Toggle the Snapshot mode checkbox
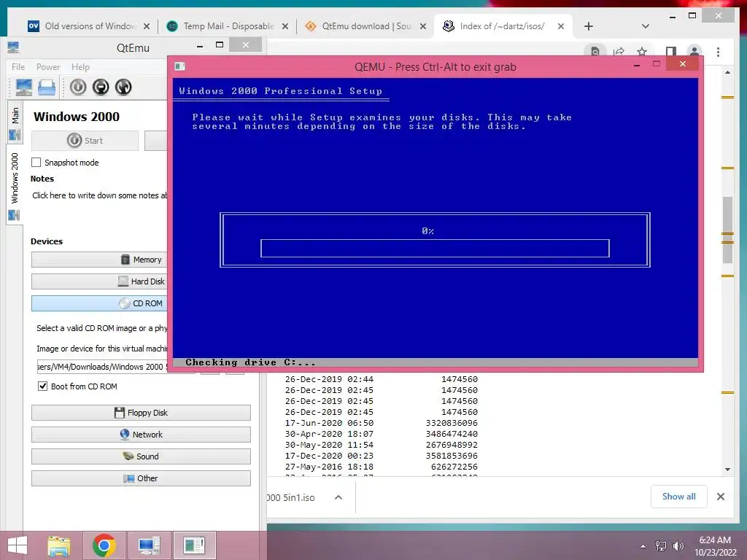Image resolution: width=747 pixels, height=560 pixels. [x=36, y=163]
